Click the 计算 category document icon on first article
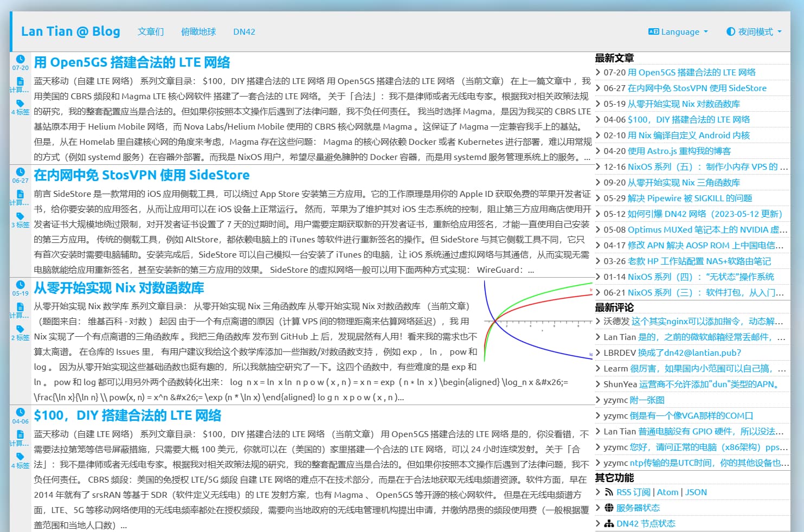This screenshot has width=804, height=532. pyautogui.click(x=20, y=82)
